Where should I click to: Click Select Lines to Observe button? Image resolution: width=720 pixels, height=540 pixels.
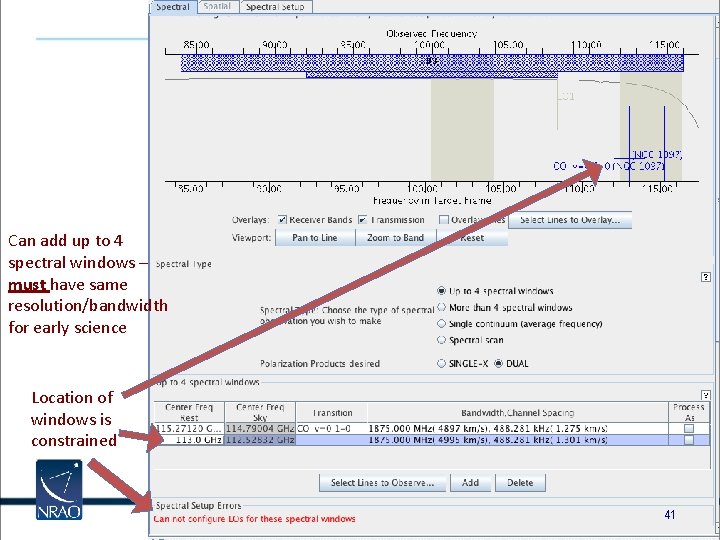pyautogui.click(x=382, y=483)
